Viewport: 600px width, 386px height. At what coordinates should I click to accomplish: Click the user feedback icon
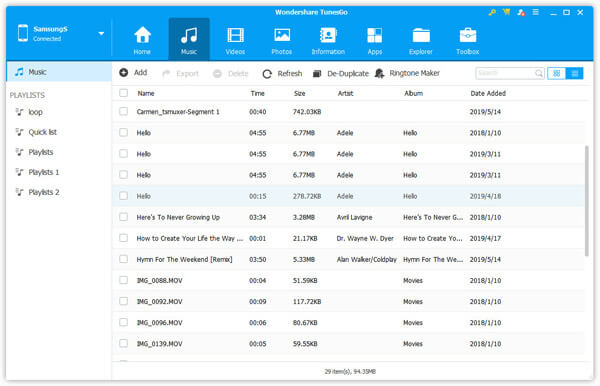click(521, 12)
